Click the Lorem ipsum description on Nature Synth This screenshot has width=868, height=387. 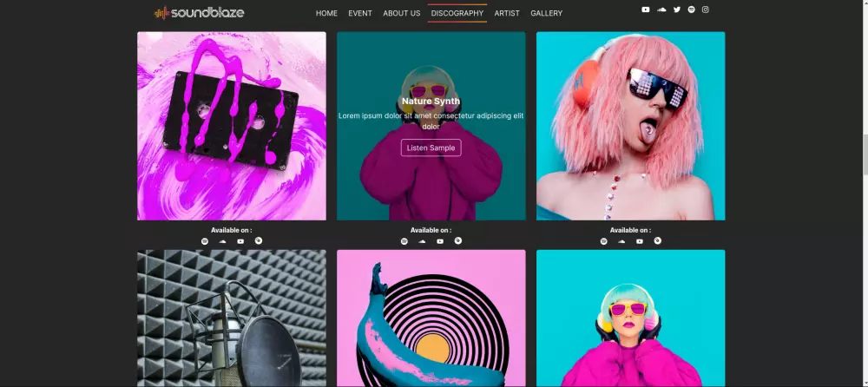[431, 121]
